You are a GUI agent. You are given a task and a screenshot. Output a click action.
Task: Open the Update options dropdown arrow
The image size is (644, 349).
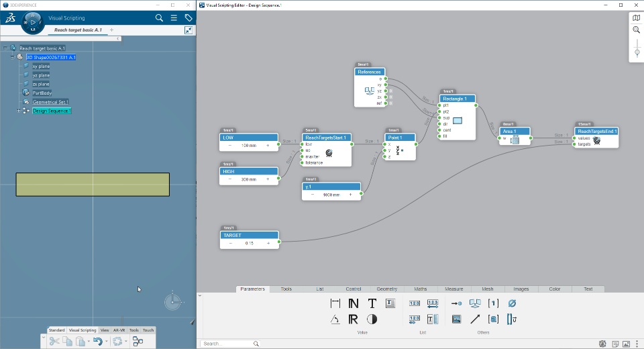[125, 342]
